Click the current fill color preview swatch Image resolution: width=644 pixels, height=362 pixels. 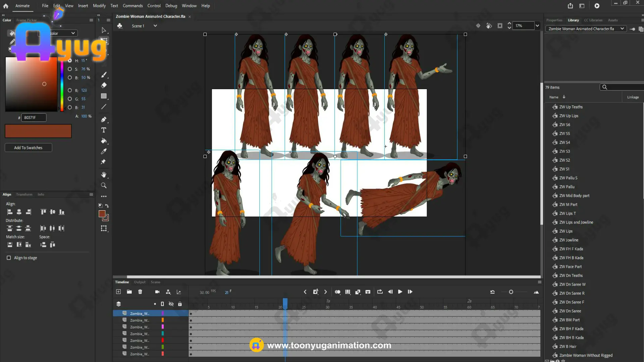pyautogui.click(x=38, y=131)
